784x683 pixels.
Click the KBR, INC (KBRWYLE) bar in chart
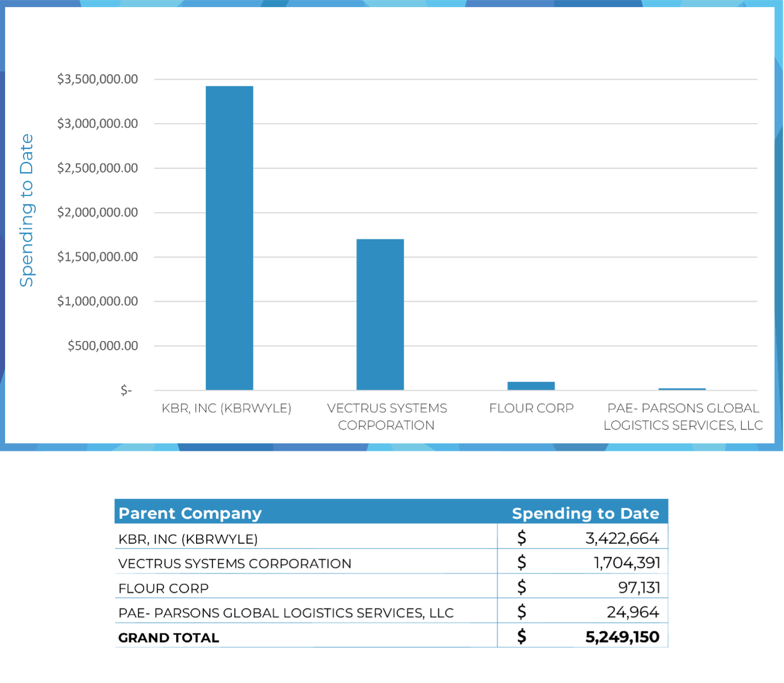pos(229,238)
